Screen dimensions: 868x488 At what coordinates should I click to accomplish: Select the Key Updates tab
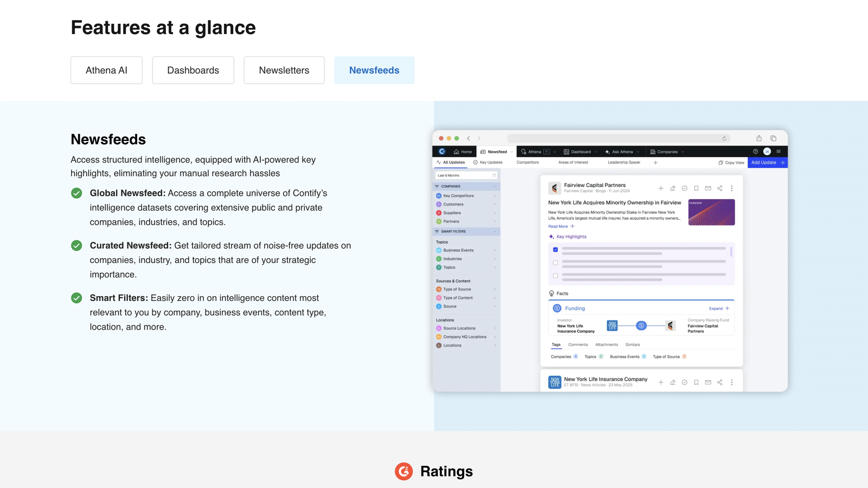click(x=488, y=162)
